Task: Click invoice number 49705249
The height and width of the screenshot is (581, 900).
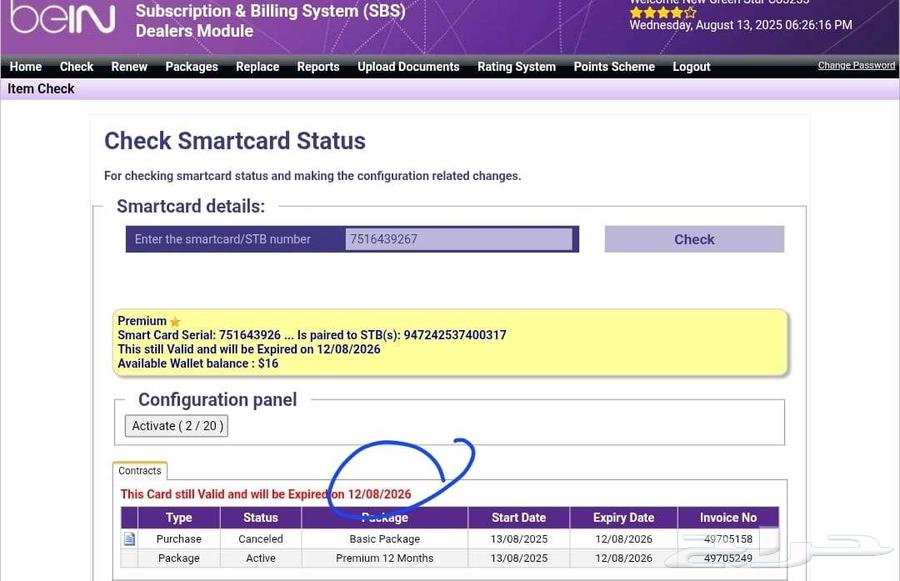Action: 727,558
